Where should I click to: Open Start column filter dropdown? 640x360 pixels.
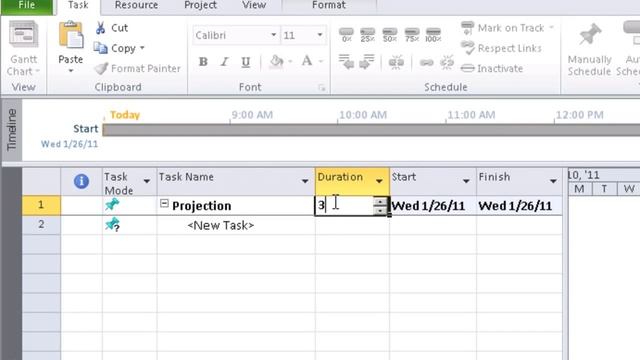(x=466, y=181)
